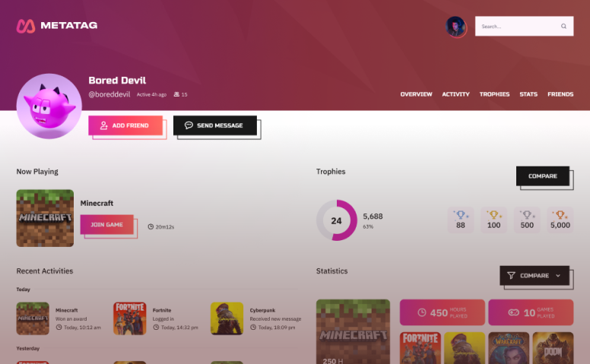Select the 88 trophy icon
The height and width of the screenshot is (364, 590).
pos(461,215)
